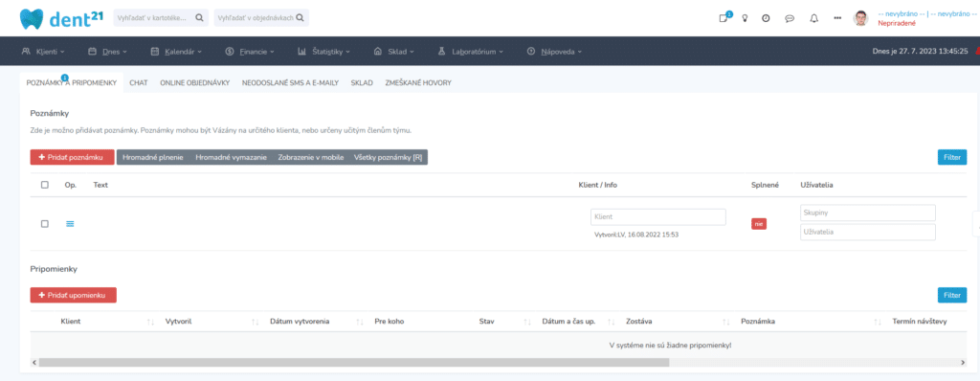Click the Pridať poznámku button
Viewport: 980px width, 381px height.
tap(72, 157)
